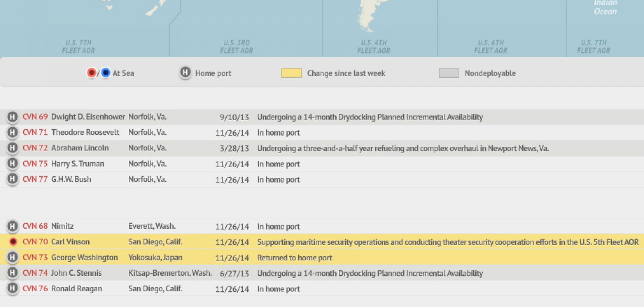Click the U.S. 3RD FLEET AOR map label
Viewport: 644px width, 307px height.
point(236,47)
